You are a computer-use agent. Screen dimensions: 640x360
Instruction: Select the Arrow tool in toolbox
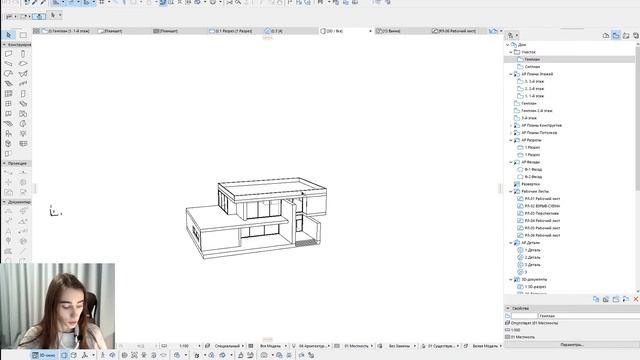(x=9, y=35)
